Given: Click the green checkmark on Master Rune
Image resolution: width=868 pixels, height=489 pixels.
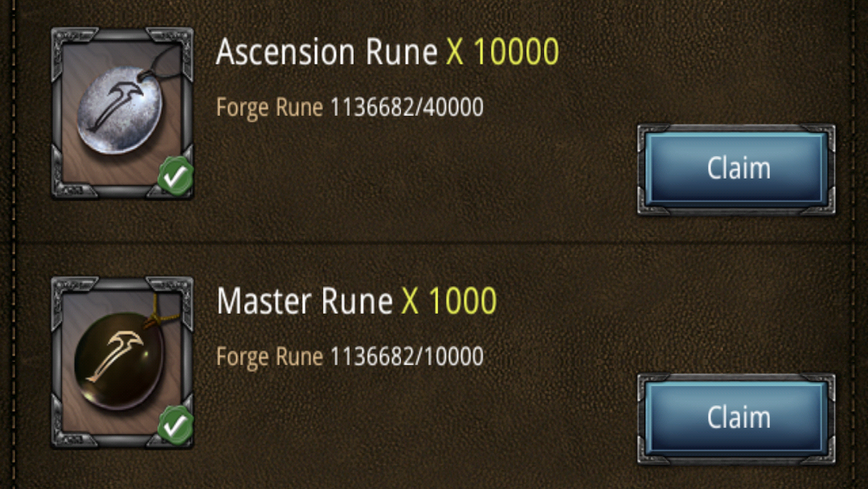Looking at the screenshot, I should click(174, 425).
